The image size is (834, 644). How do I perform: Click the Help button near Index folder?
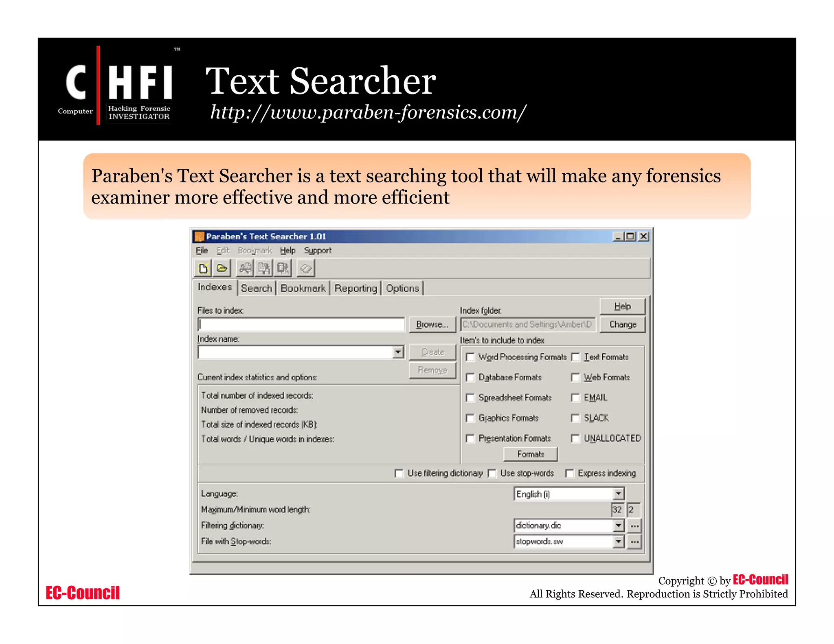623,307
